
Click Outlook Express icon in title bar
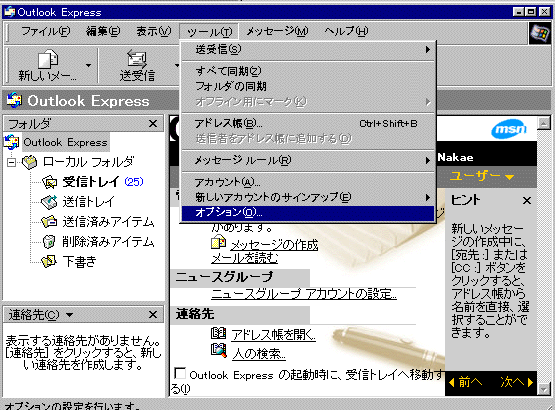tap(9, 12)
